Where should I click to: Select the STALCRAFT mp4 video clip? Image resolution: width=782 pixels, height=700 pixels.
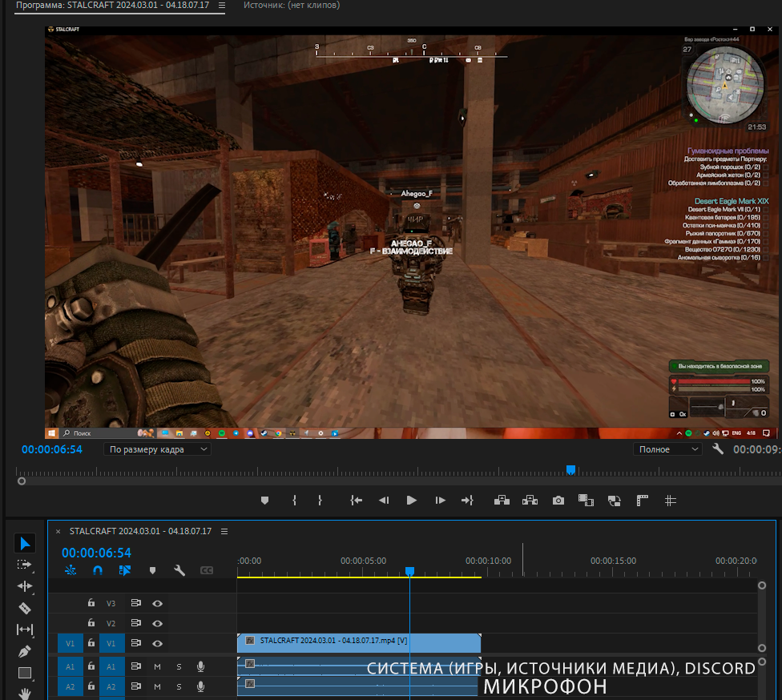pyautogui.click(x=359, y=642)
